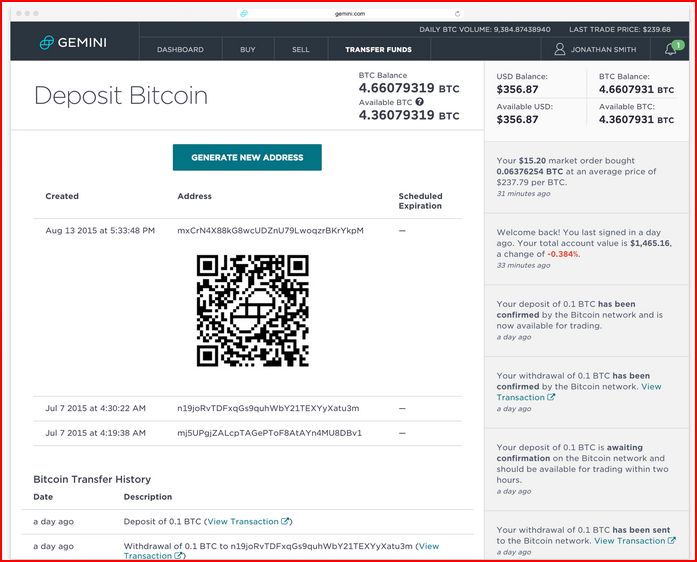
Task: Click the deposit confirmed notification
Action: coord(586,320)
